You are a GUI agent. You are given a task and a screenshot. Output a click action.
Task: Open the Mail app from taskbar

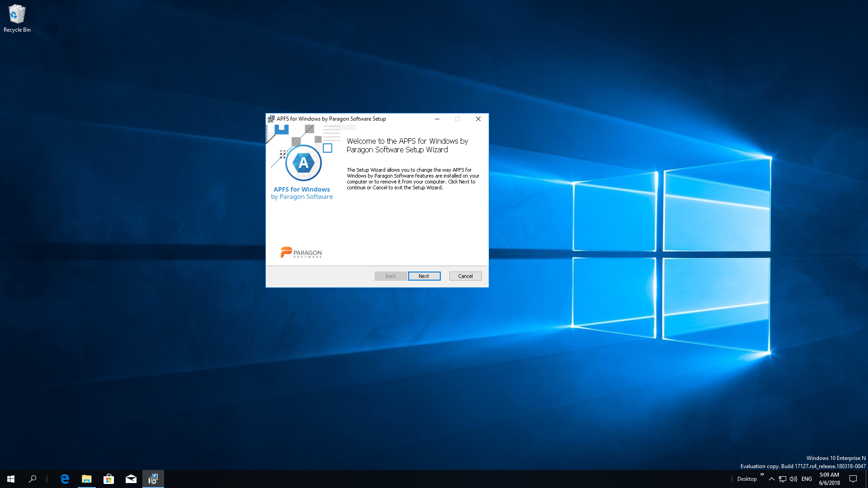pyautogui.click(x=131, y=479)
